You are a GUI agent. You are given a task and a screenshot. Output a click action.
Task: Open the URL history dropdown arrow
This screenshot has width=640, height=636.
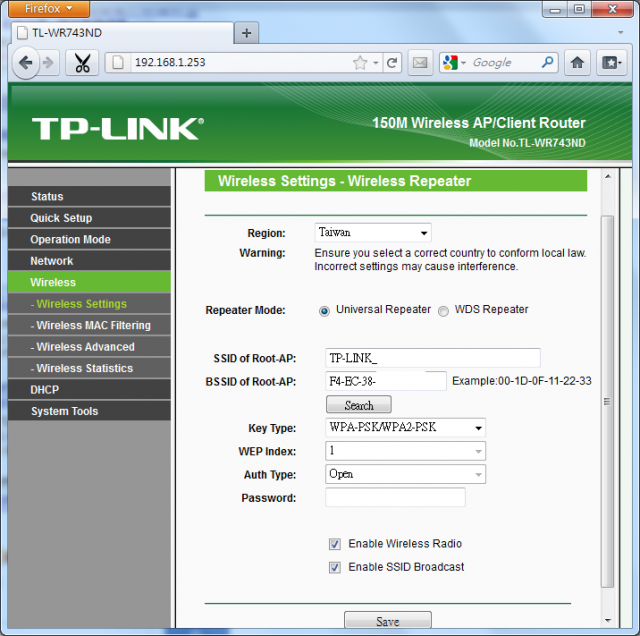click(376, 63)
